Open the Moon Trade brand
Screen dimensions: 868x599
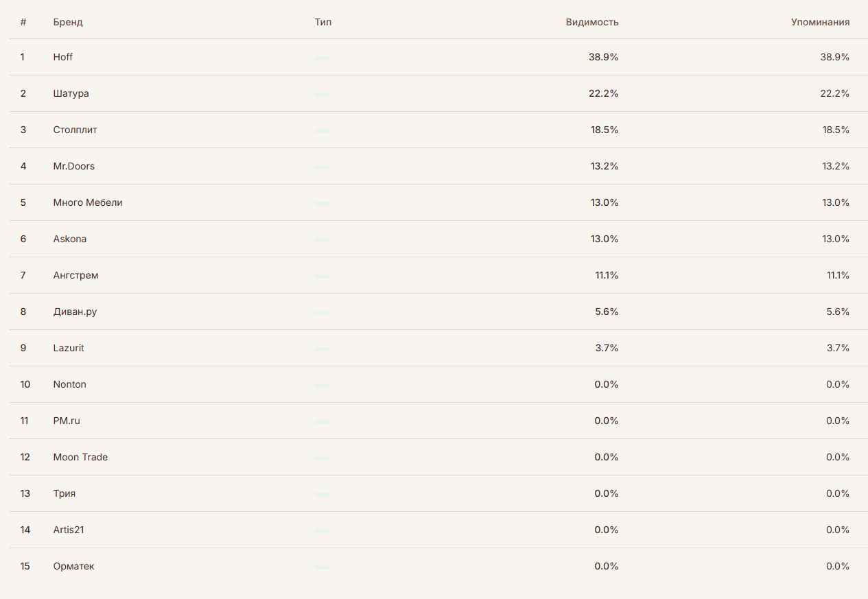pyautogui.click(x=80, y=457)
